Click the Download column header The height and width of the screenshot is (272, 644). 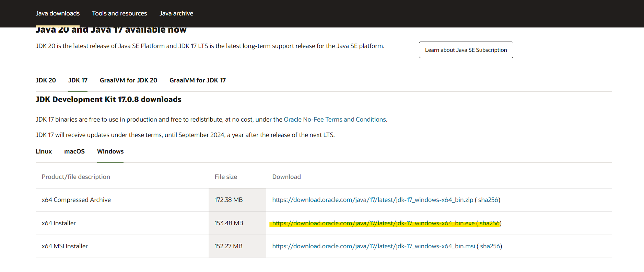286,177
